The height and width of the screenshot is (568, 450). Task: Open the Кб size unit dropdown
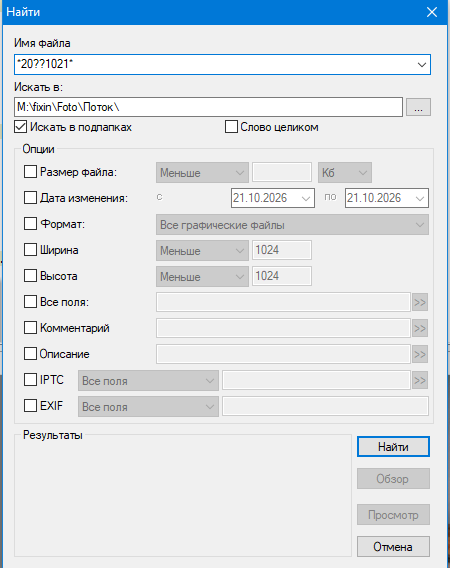coord(345,172)
